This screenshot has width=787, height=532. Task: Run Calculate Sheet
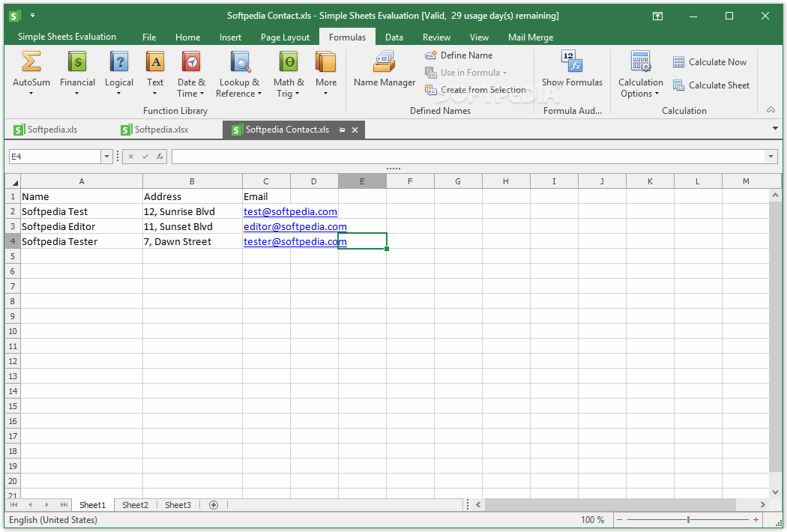point(711,85)
